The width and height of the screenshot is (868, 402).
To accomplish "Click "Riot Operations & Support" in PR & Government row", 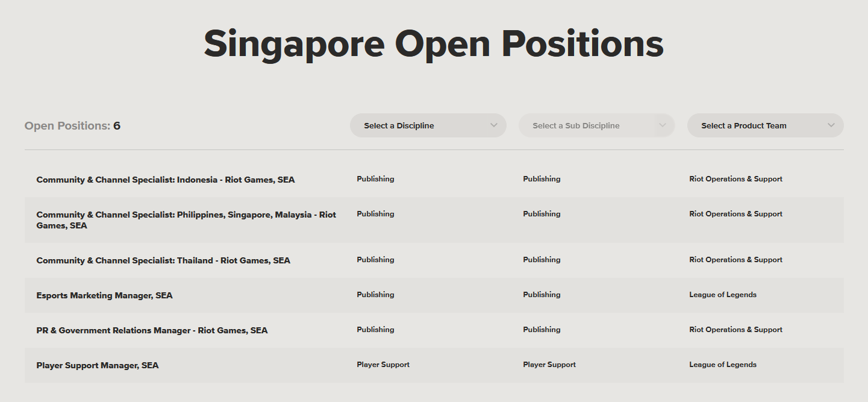I will point(736,330).
